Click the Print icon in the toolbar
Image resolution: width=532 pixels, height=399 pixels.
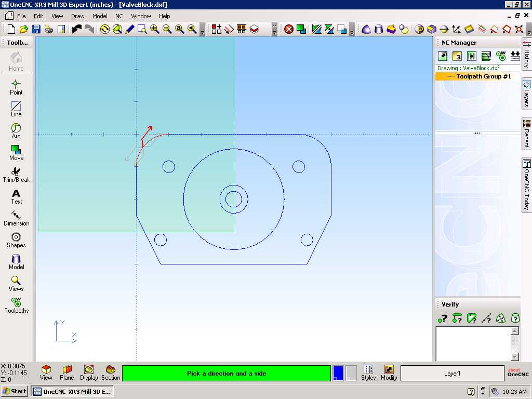(x=49, y=29)
